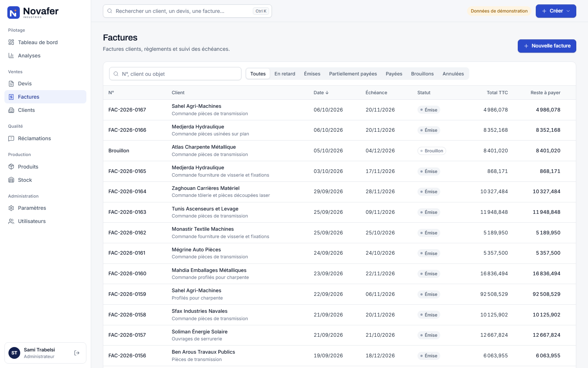588x368 pixels.
Task: Click client Monastir Textile Machines
Action: (203, 229)
